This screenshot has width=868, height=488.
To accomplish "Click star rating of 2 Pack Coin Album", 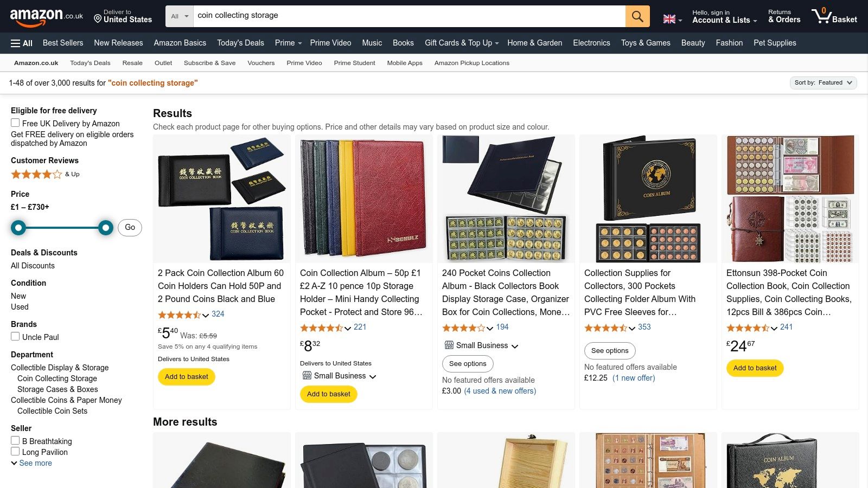I will point(180,314).
